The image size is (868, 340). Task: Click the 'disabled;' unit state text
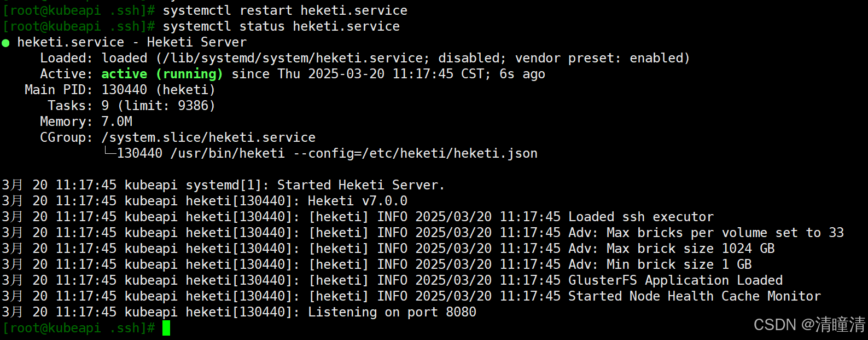[473, 58]
